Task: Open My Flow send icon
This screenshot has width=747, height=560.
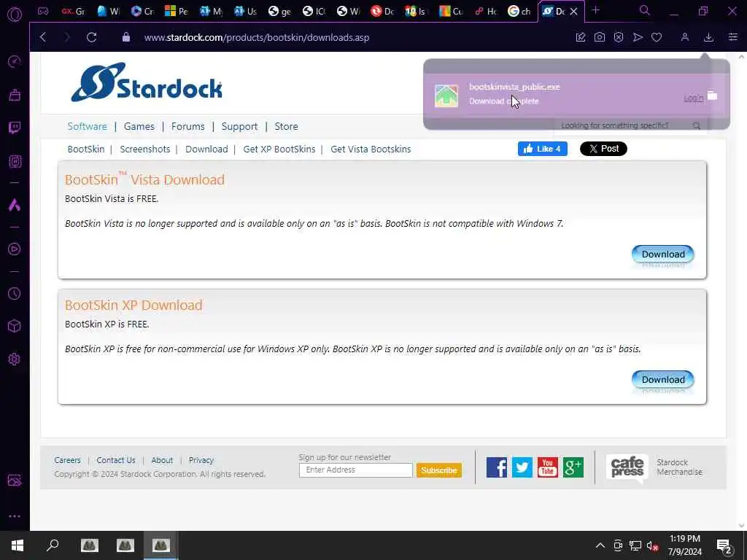Action: [638, 37]
